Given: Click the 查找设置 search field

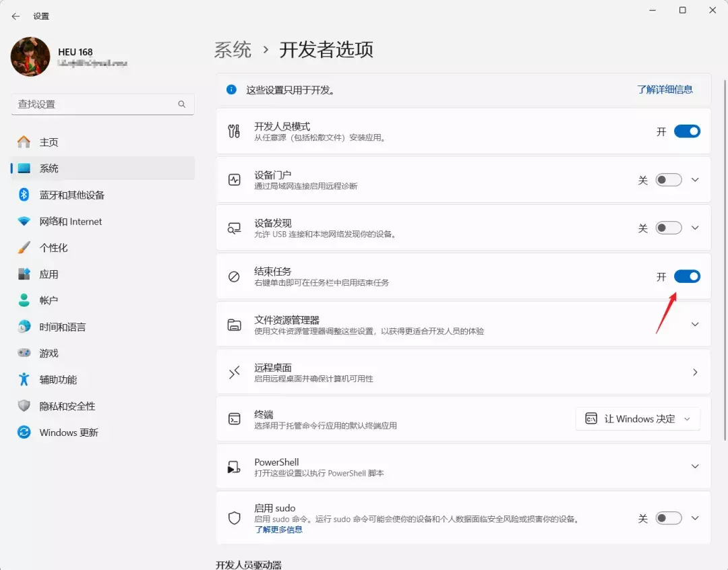Looking at the screenshot, I should point(94,104).
